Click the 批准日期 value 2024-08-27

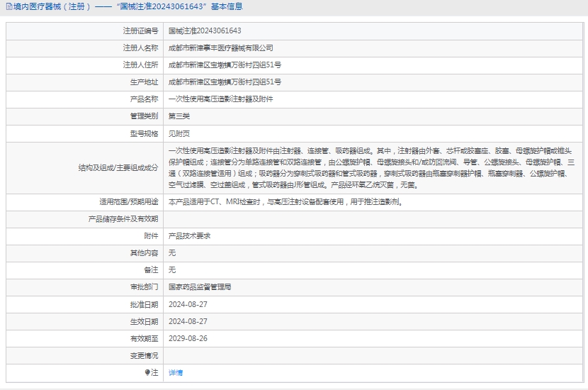coord(188,304)
